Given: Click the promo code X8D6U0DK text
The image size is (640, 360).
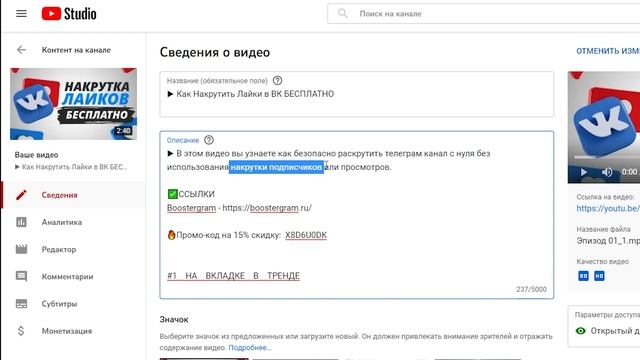Looking at the screenshot, I should point(306,235).
